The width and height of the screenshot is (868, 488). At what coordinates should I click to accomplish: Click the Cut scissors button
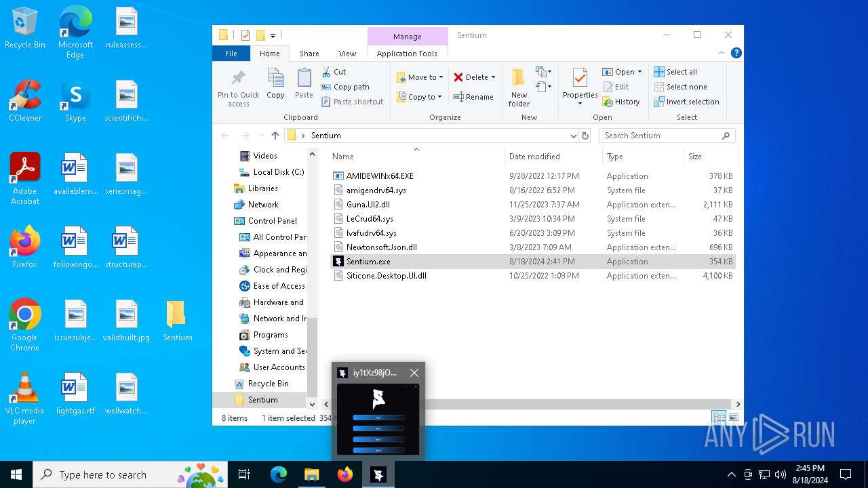tap(334, 71)
